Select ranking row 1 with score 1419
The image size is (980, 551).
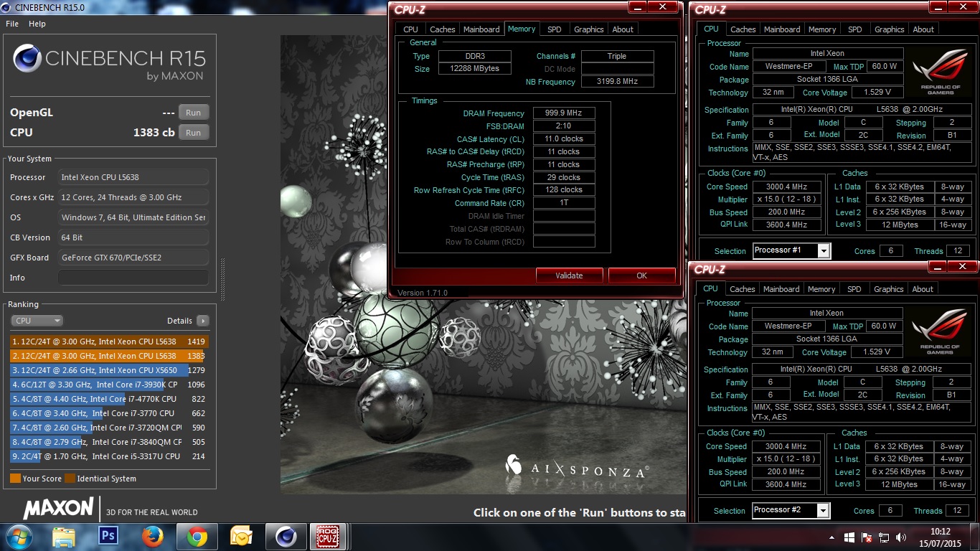click(x=108, y=342)
